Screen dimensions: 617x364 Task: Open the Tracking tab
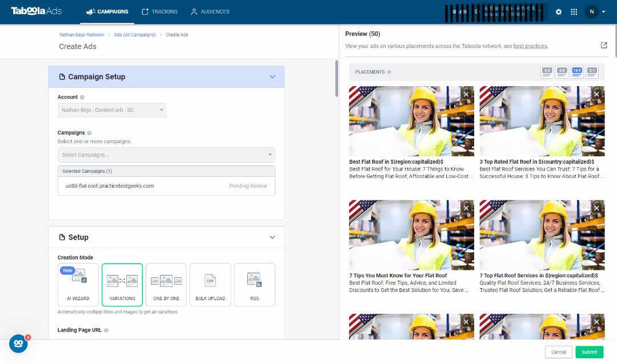click(159, 12)
